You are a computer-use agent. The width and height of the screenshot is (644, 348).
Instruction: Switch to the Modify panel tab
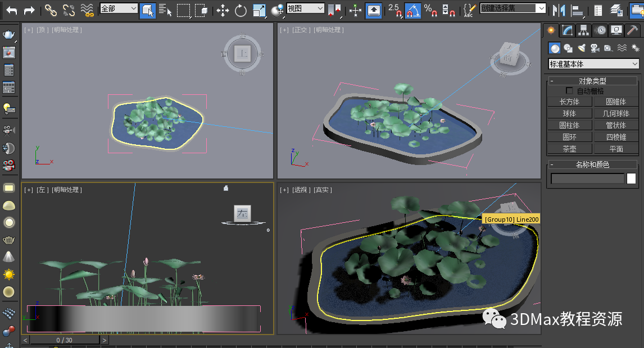pyautogui.click(x=568, y=30)
